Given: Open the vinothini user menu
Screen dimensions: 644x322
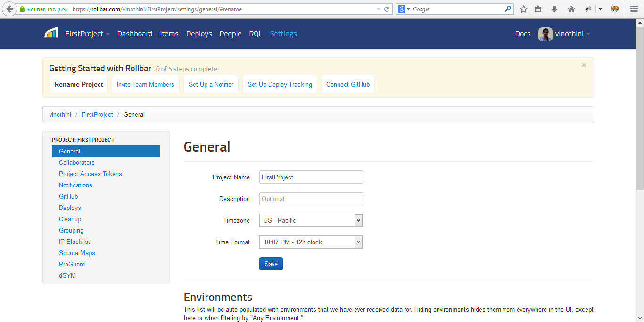Looking at the screenshot, I should [x=572, y=34].
